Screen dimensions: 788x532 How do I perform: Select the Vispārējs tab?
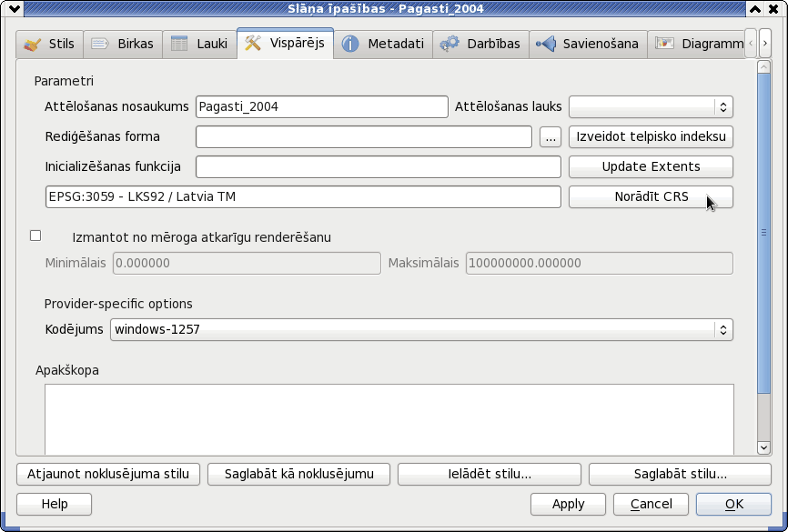(285, 44)
